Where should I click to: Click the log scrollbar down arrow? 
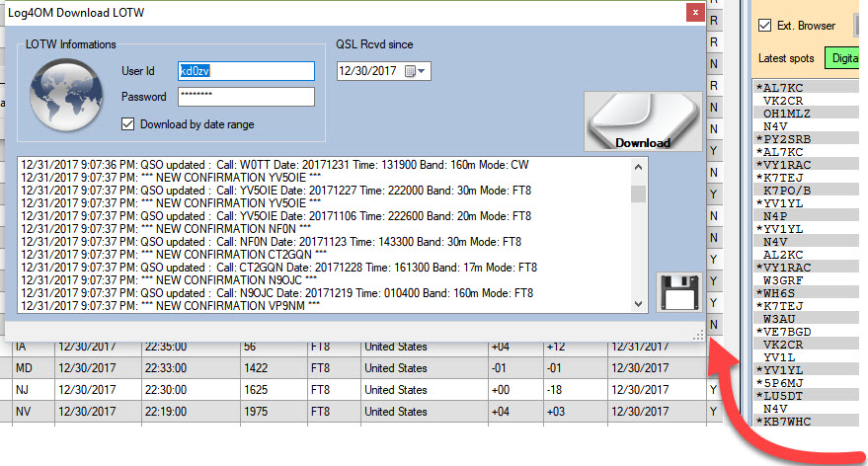638,304
